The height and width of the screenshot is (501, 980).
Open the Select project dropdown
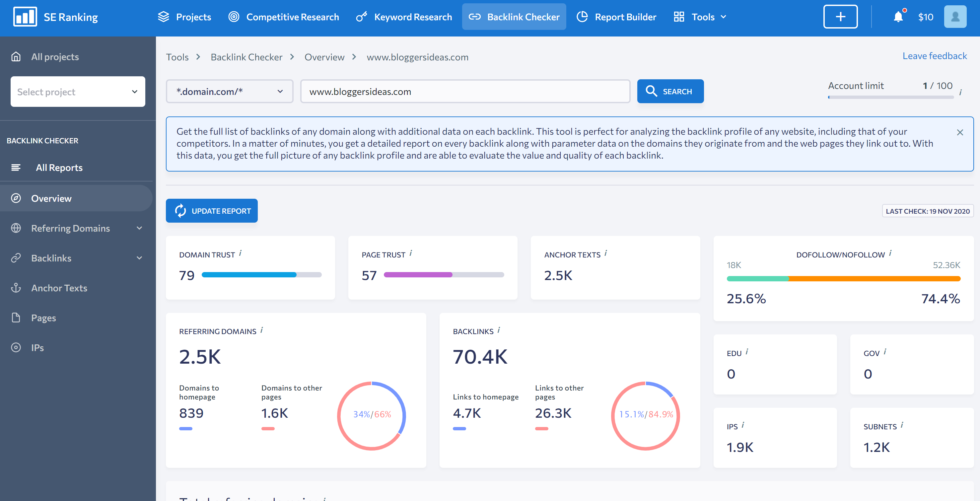pos(78,91)
